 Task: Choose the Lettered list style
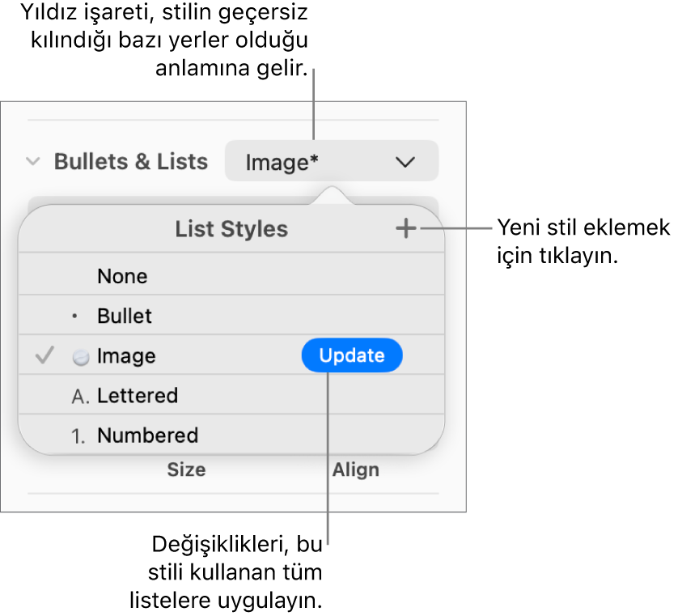click(x=138, y=396)
